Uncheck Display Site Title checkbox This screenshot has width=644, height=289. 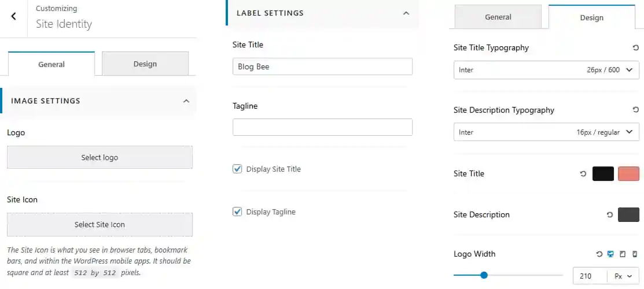(237, 169)
